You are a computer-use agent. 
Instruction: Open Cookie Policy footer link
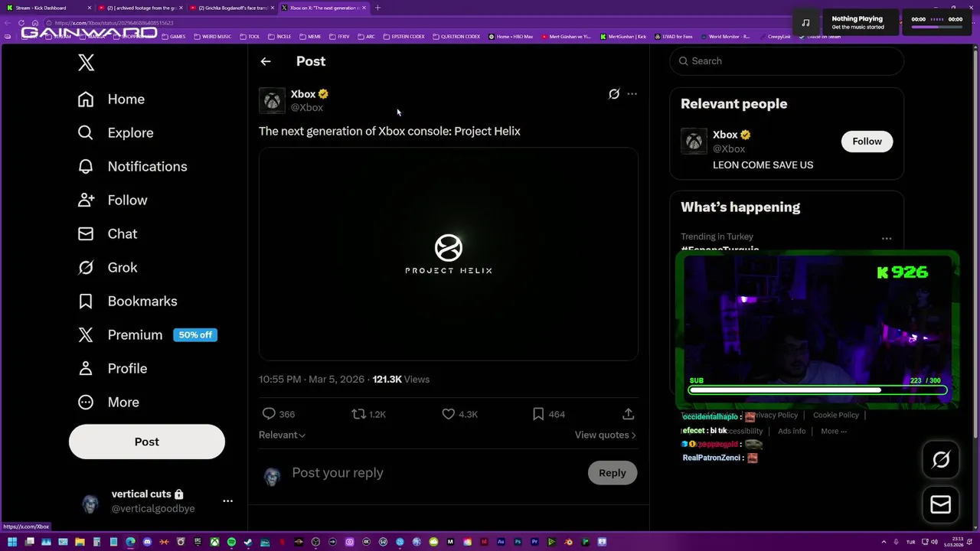click(836, 416)
